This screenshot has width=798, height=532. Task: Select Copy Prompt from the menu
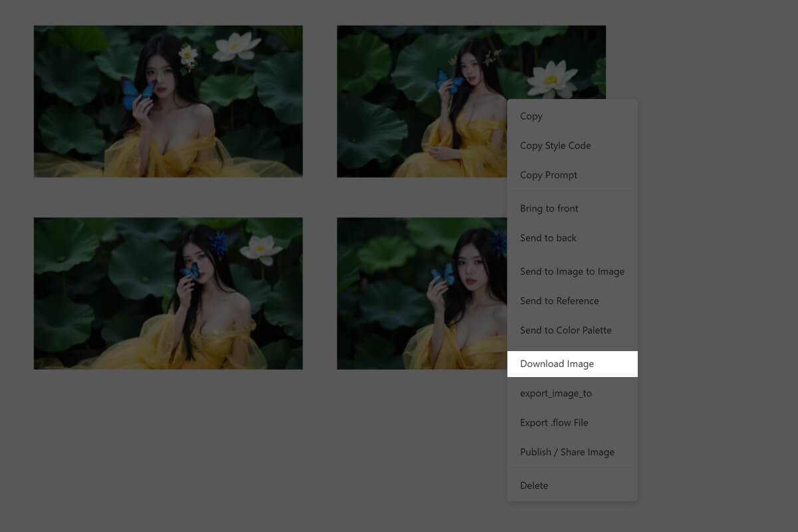pyautogui.click(x=549, y=175)
